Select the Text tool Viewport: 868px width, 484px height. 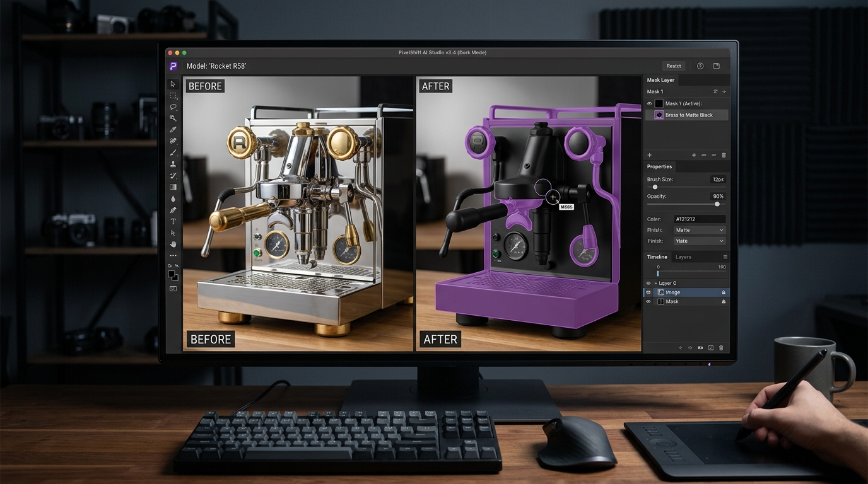click(173, 221)
